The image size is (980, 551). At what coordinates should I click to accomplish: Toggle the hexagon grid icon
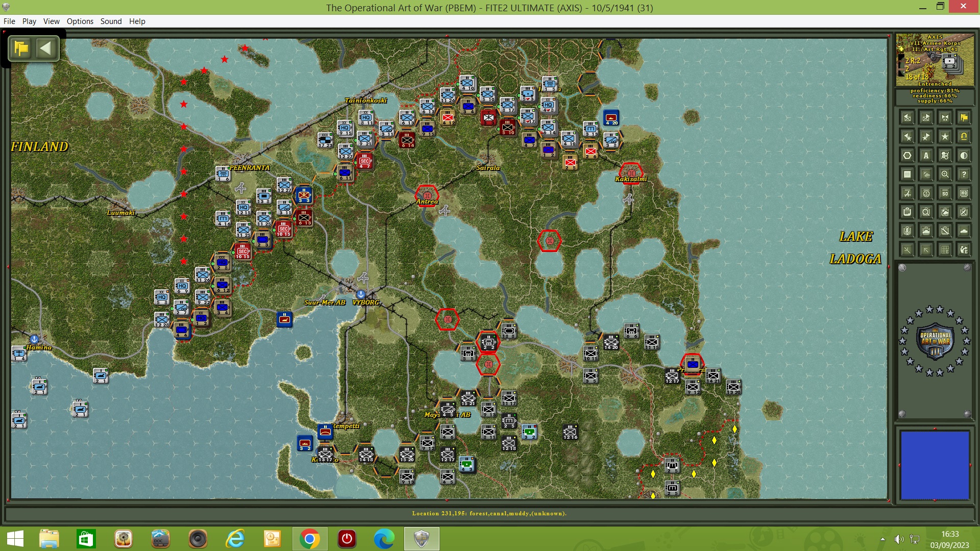(907, 156)
